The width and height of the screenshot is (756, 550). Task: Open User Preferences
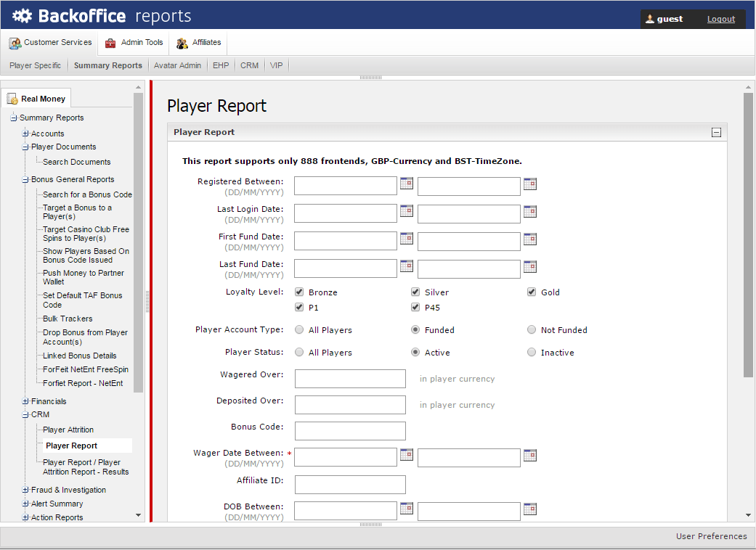click(711, 536)
